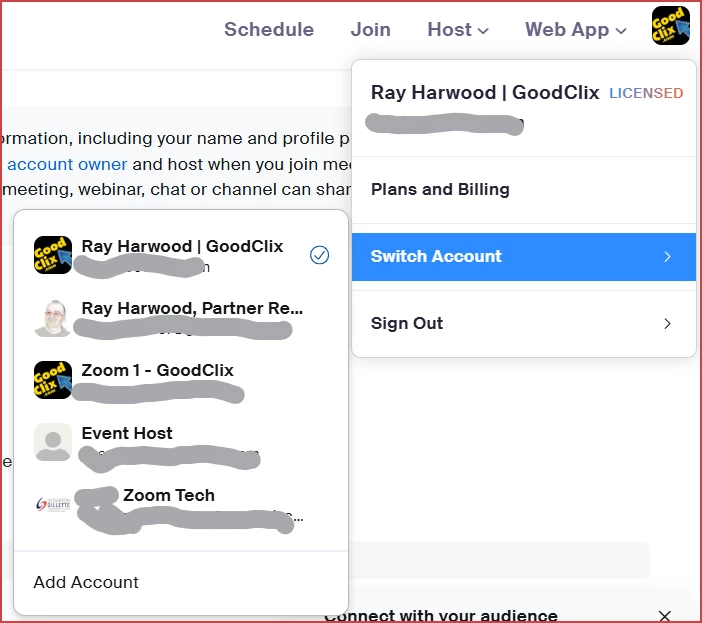Screen dimensions: 702x623
Task: Click the Sign Out chevron arrow
Action: coord(667,324)
